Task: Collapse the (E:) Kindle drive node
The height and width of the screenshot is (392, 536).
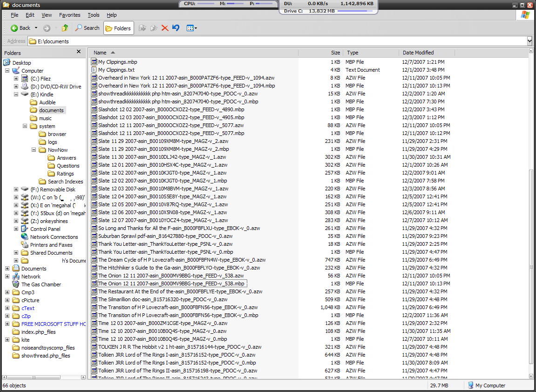Action: coord(16,95)
